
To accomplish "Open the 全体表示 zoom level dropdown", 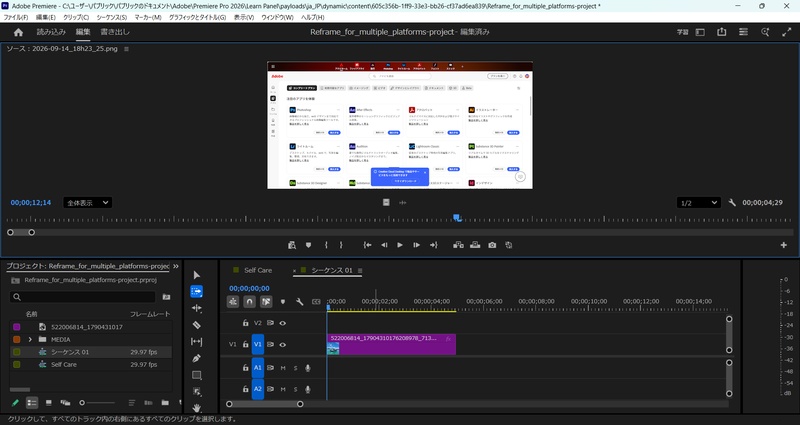I will 87,203.
